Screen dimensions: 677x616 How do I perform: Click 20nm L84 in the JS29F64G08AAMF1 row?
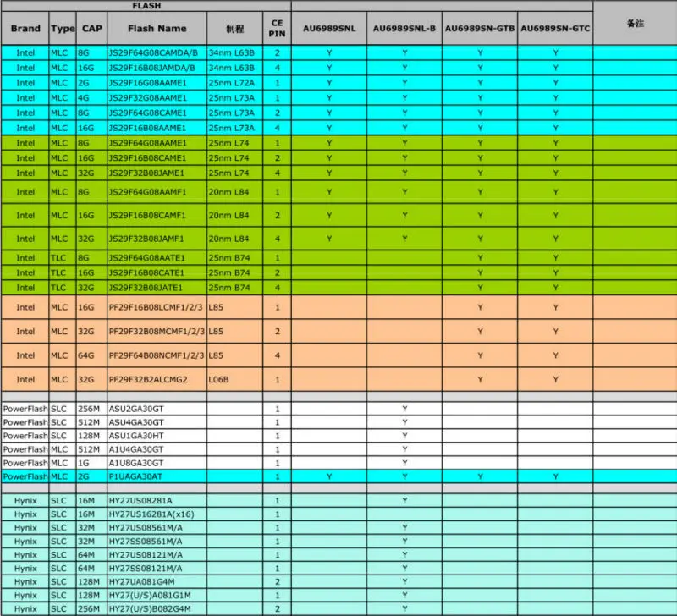(235, 192)
